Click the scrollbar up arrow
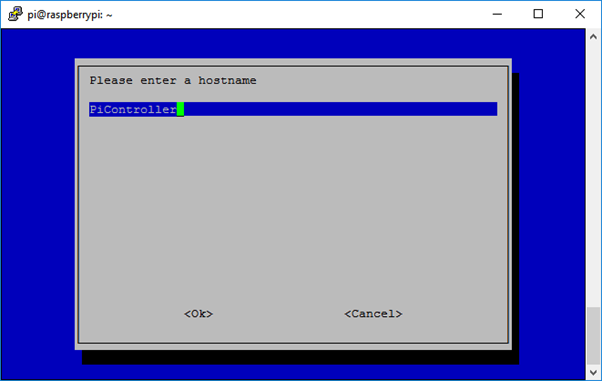602x381 pixels. click(x=593, y=37)
